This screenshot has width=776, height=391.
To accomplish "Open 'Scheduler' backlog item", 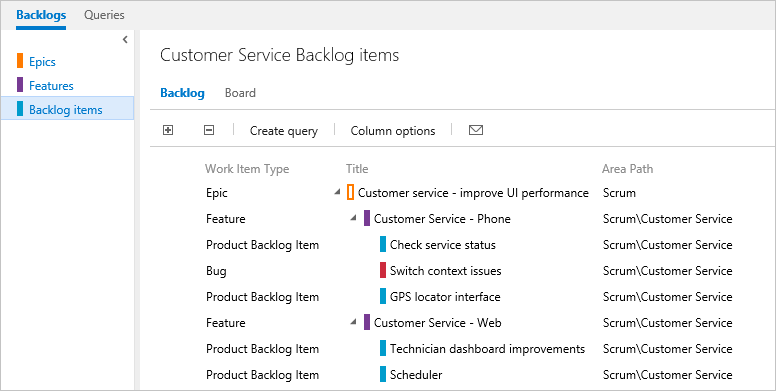I will (x=416, y=375).
